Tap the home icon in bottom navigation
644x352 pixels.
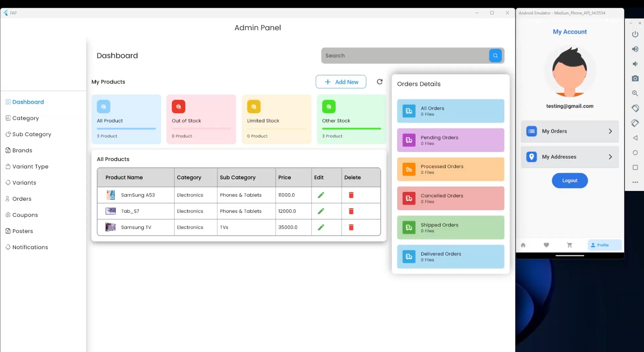pyautogui.click(x=523, y=245)
